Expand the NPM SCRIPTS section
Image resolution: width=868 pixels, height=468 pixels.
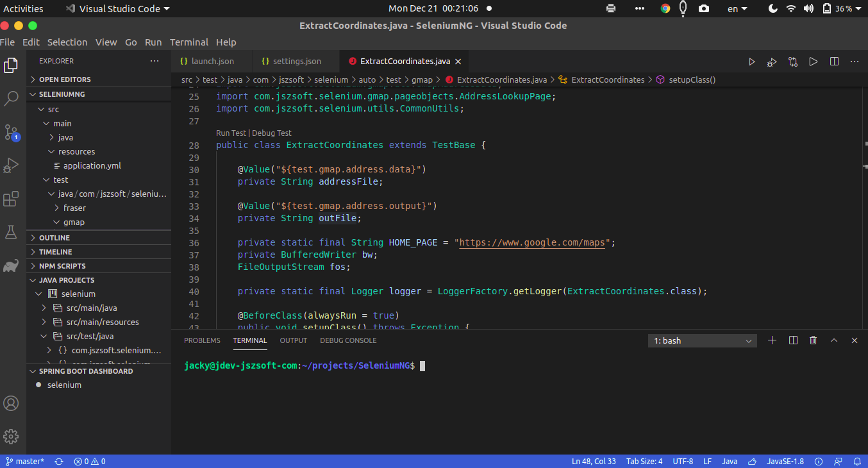99,266
